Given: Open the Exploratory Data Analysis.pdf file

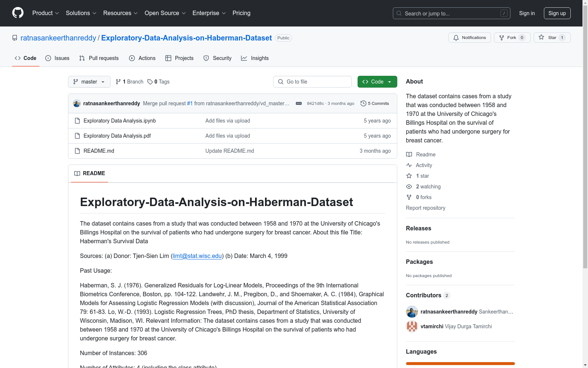Looking at the screenshot, I should (117, 136).
